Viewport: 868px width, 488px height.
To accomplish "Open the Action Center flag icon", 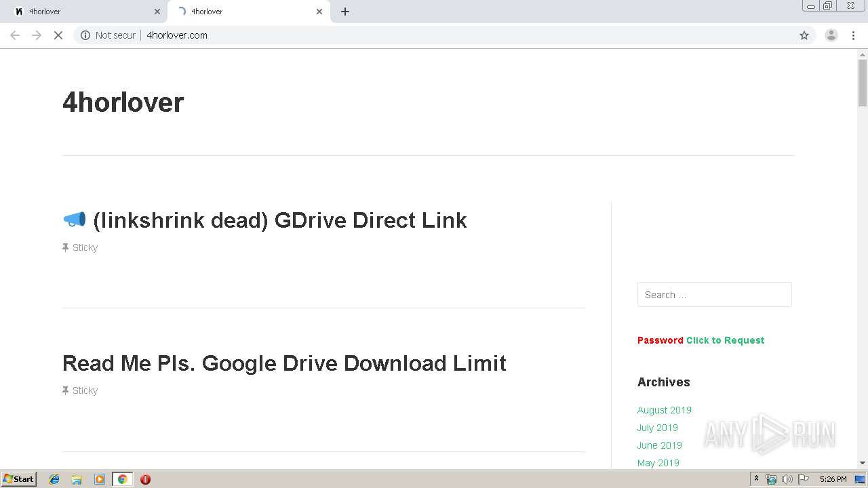I will pyautogui.click(x=804, y=479).
